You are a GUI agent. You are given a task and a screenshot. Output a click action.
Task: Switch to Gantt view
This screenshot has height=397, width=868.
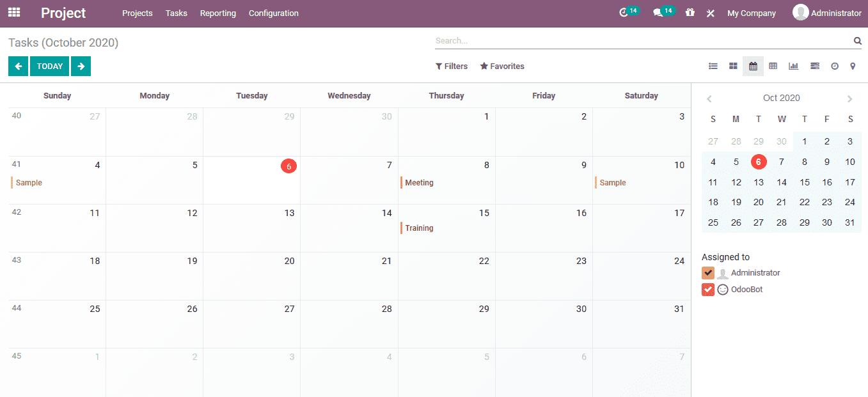tap(814, 66)
